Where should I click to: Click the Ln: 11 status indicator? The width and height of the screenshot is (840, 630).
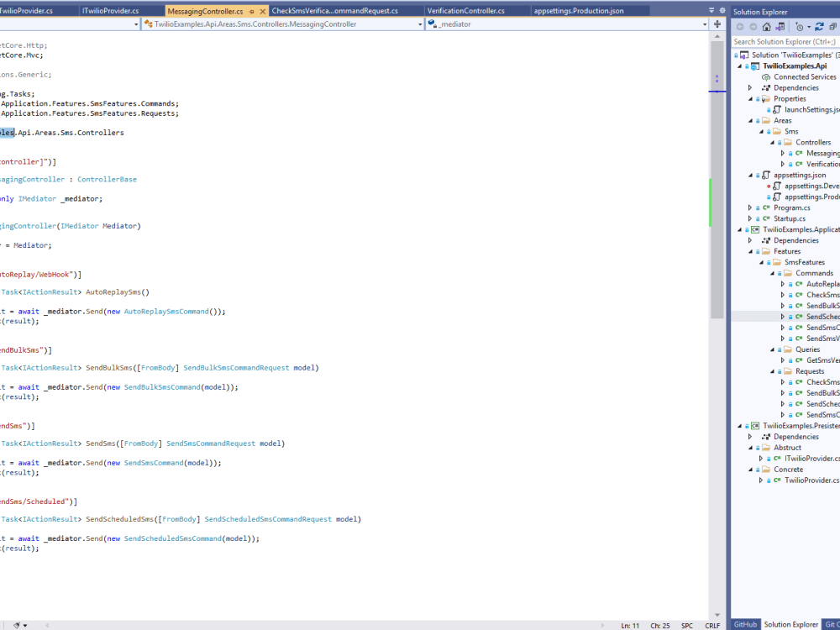pyautogui.click(x=630, y=625)
